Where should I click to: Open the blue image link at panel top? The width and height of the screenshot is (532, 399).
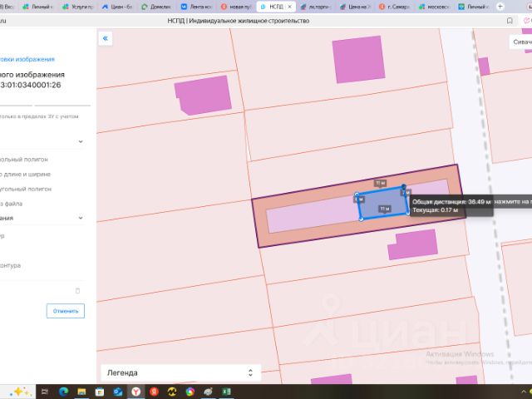click(27, 59)
